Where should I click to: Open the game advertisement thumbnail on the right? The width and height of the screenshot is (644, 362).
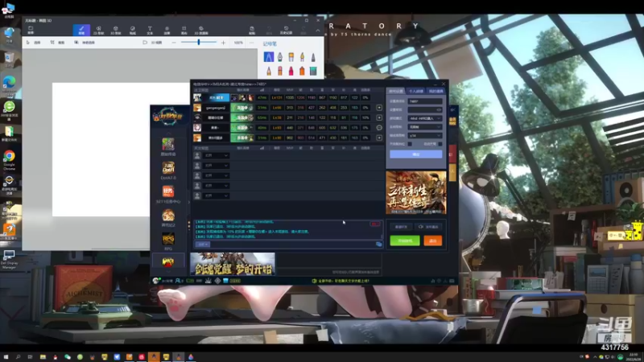[x=415, y=193]
